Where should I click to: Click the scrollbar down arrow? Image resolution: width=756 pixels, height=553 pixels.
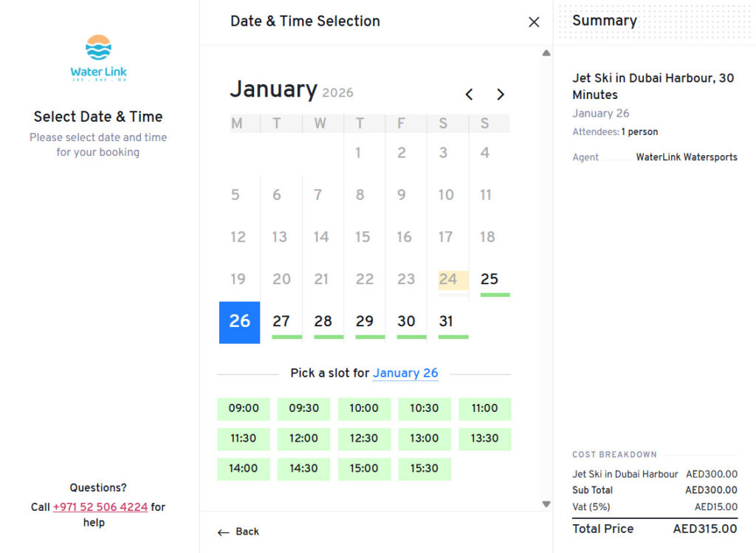click(x=546, y=504)
